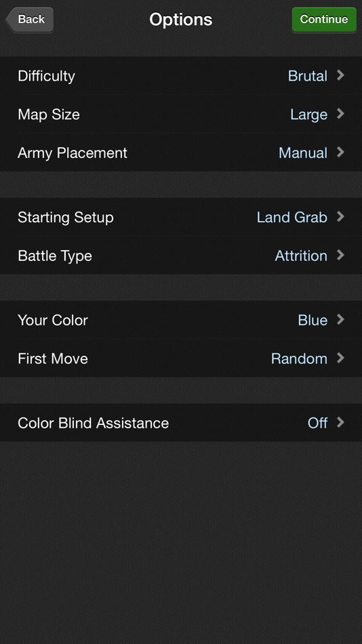Tap the green Continue button
The height and width of the screenshot is (644, 362).
pos(324,19)
